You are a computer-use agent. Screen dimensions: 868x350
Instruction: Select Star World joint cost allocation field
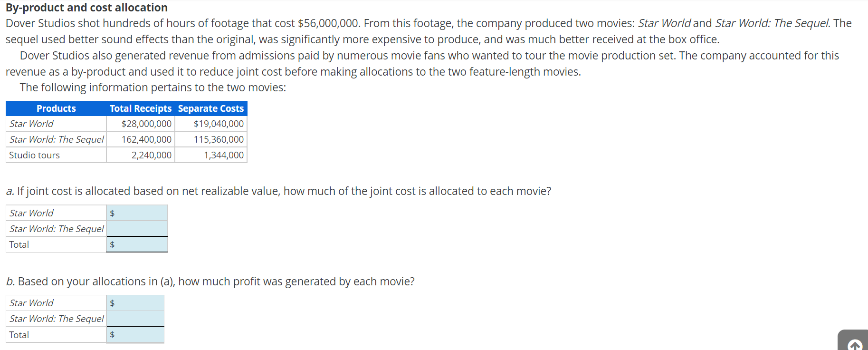[x=137, y=213]
